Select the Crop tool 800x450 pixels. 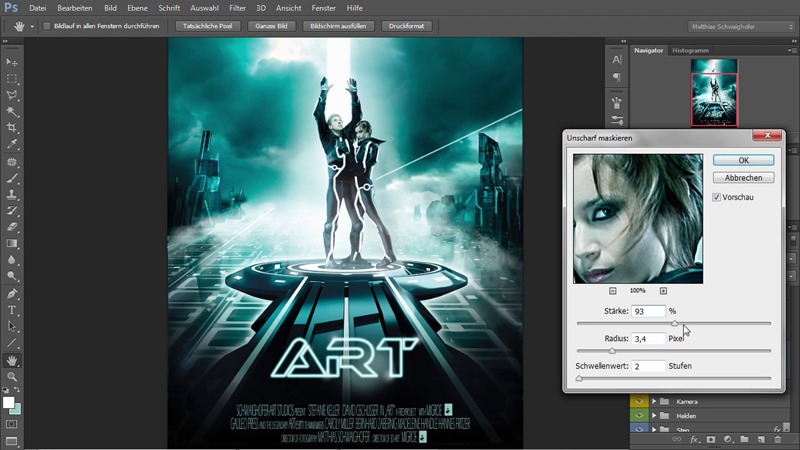11,128
